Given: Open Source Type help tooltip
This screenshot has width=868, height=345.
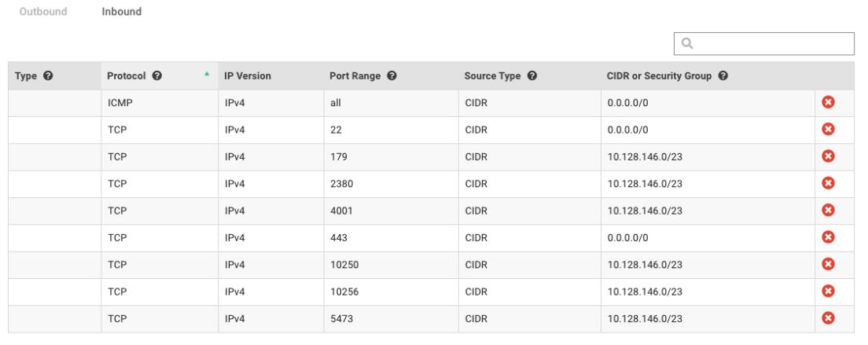Looking at the screenshot, I should 532,76.
